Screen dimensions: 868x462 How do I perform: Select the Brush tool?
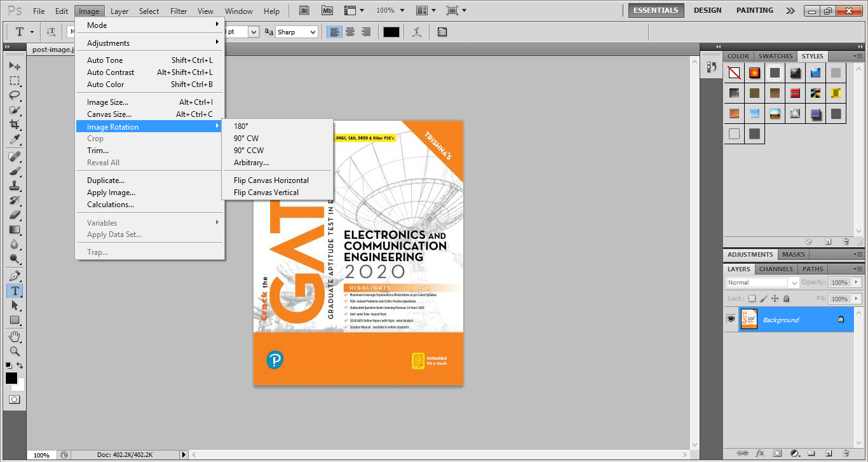point(14,171)
